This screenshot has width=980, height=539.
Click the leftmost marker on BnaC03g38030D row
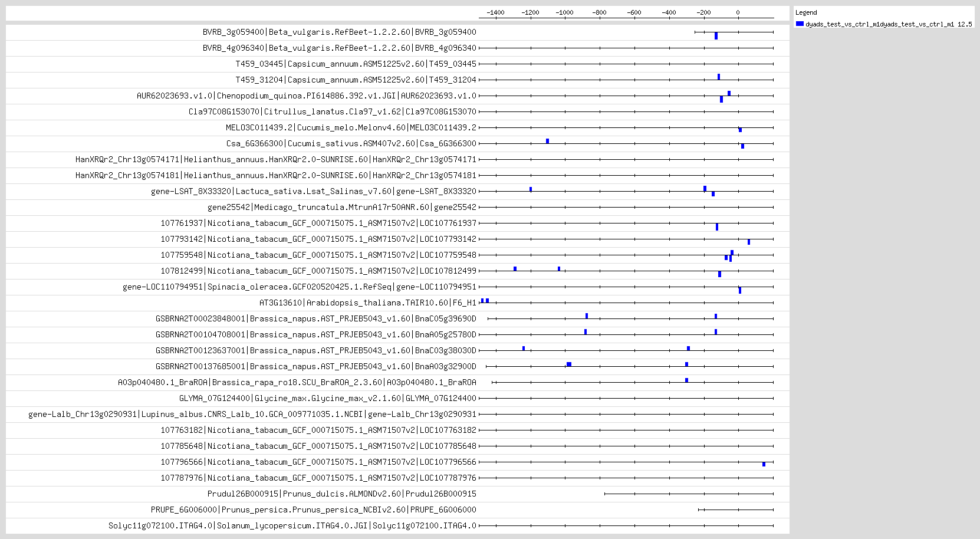(x=524, y=348)
